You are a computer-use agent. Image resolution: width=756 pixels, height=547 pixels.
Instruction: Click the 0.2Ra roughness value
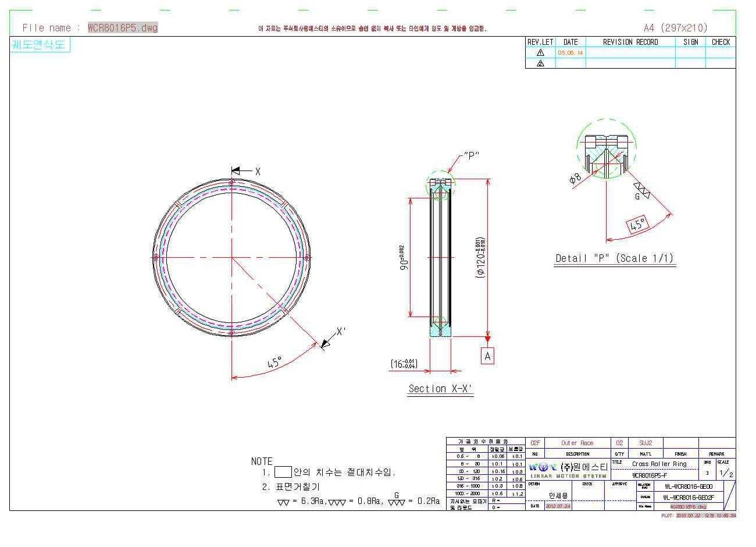tap(428, 501)
